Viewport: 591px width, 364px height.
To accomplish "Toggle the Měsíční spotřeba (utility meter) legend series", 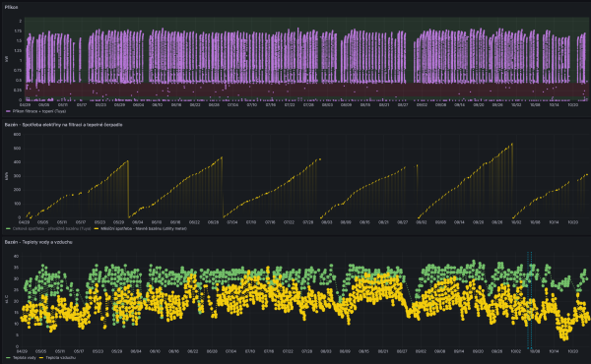I will tap(143, 228).
